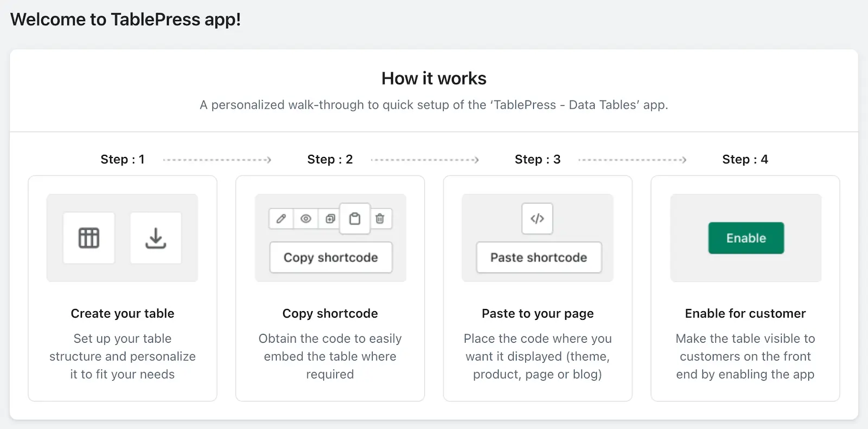Click the Paste shortcode button
The height and width of the screenshot is (429, 868).
click(x=539, y=257)
